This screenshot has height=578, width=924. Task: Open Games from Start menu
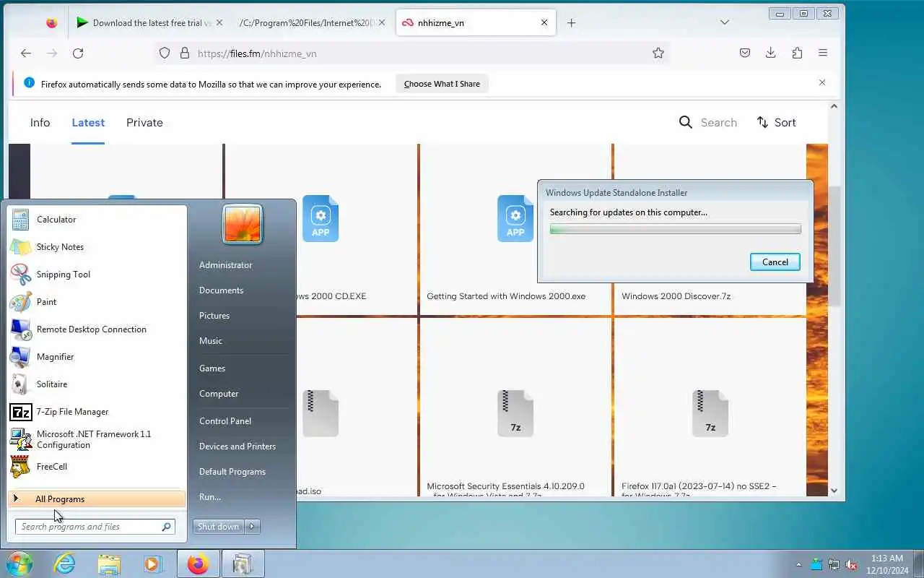pyautogui.click(x=212, y=368)
